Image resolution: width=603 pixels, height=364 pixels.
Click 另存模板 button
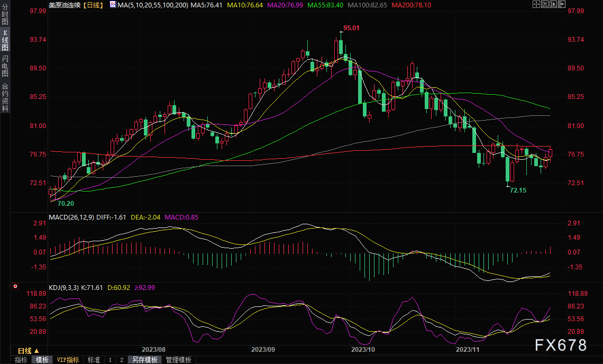[144, 360]
